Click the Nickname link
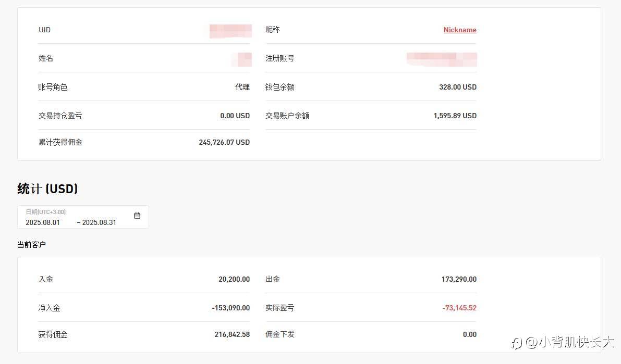Screen dimensions: 621x364 click(x=460, y=30)
